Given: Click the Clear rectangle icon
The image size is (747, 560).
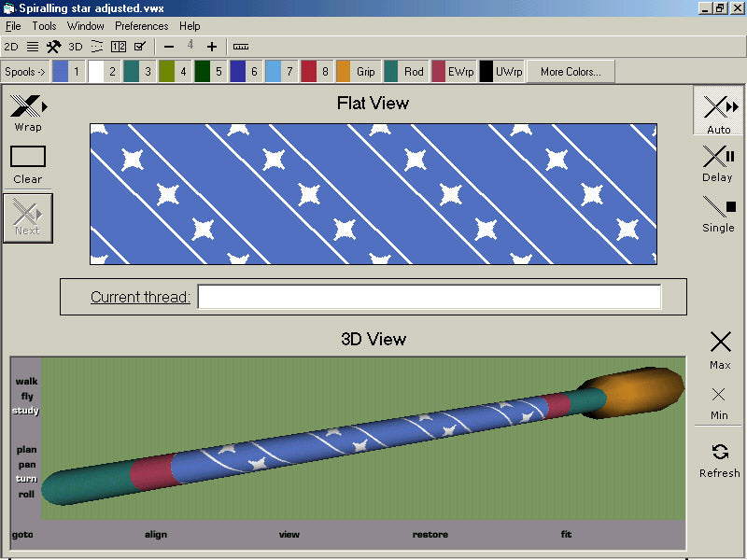Looking at the screenshot, I should [x=27, y=157].
